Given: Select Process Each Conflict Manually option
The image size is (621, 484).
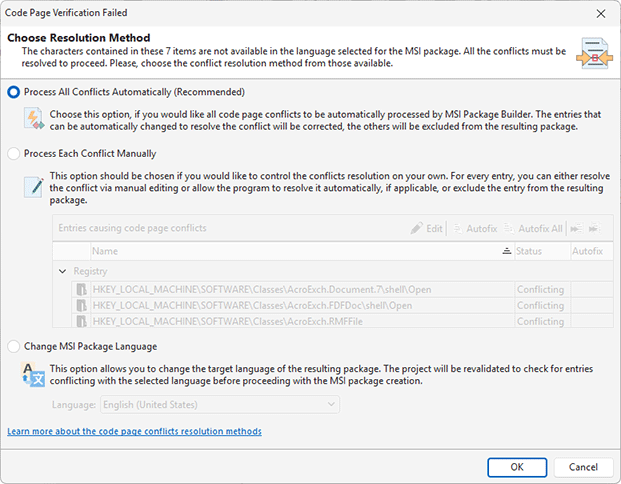Looking at the screenshot, I should 14,153.
